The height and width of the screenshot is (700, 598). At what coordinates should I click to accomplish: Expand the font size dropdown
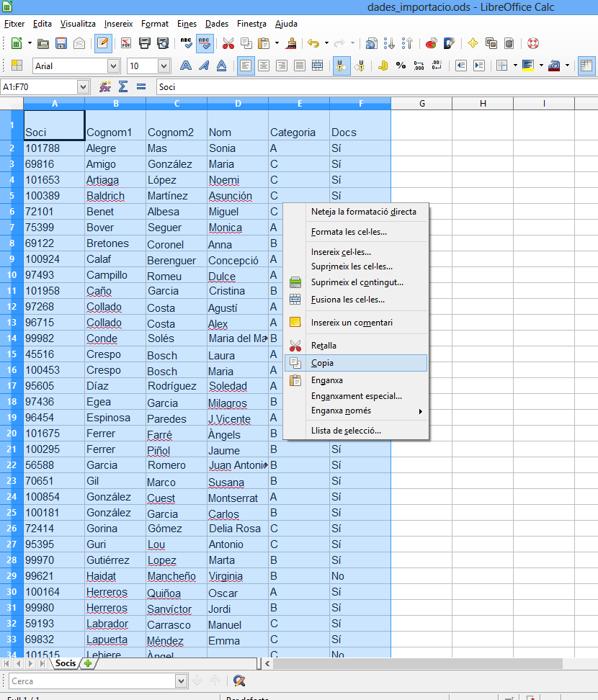pyautogui.click(x=164, y=66)
